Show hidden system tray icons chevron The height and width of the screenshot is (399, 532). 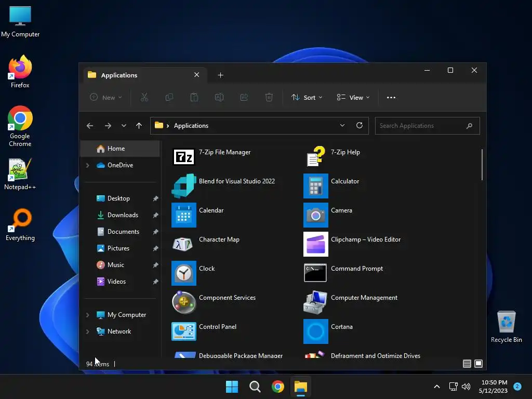tap(437, 387)
